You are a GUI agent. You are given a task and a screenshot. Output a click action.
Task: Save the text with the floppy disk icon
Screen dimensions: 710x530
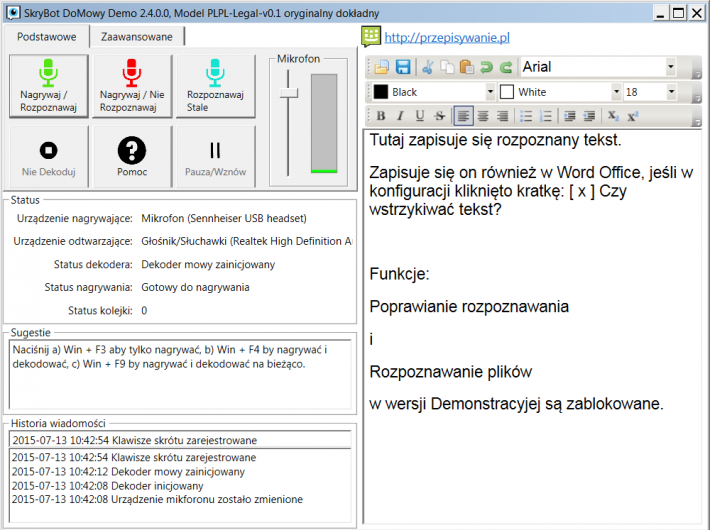(x=403, y=67)
